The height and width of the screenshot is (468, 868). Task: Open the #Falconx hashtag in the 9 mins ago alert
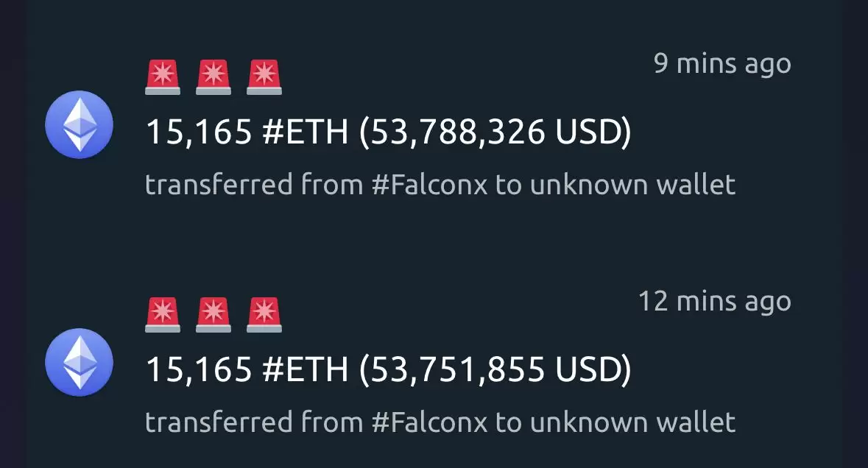[x=429, y=185]
